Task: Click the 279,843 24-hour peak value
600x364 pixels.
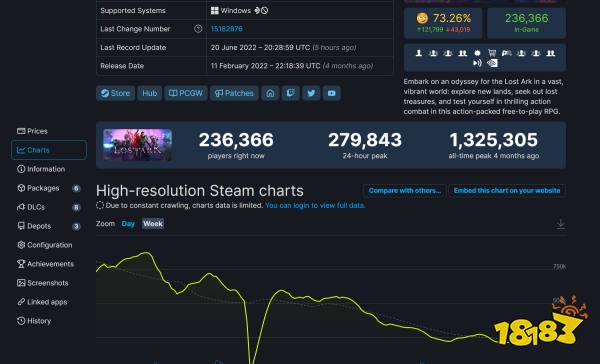Action: point(365,140)
